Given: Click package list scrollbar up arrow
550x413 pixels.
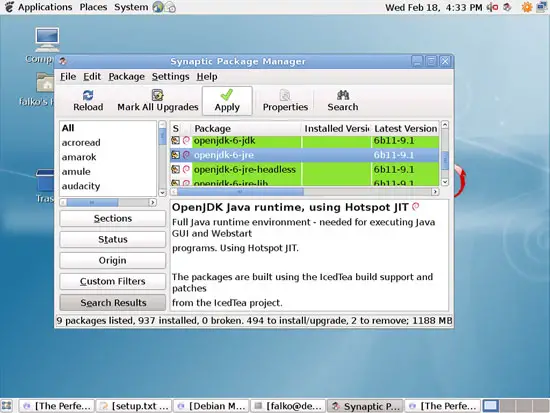Looking at the screenshot, I should point(445,125).
